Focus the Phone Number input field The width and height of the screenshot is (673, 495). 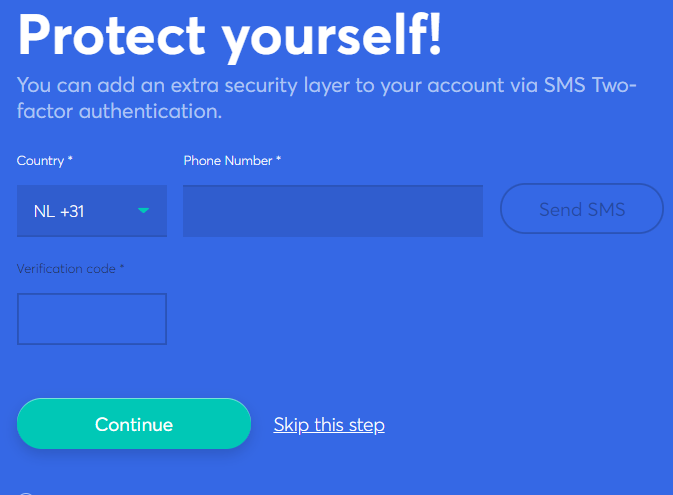coord(332,211)
